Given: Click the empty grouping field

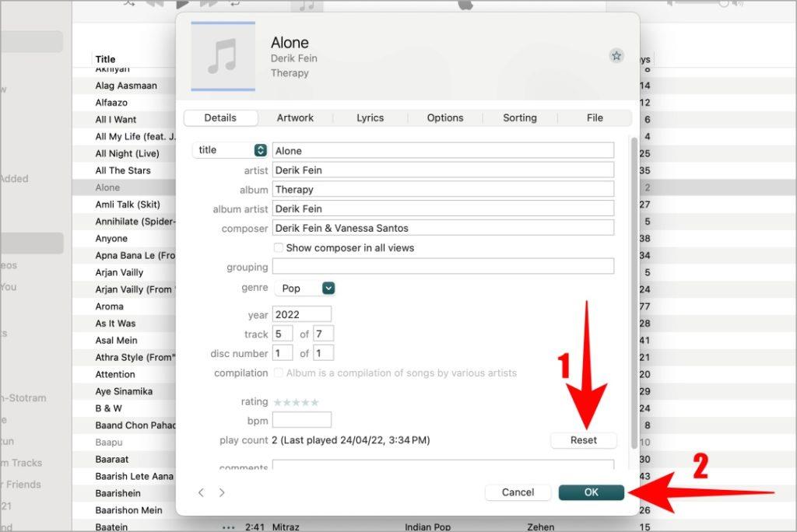Looking at the screenshot, I should point(443,266).
